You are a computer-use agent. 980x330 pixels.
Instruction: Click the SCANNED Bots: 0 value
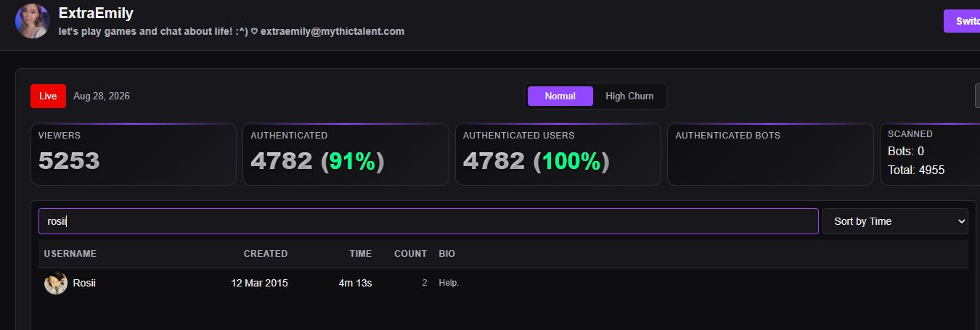point(906,152)
